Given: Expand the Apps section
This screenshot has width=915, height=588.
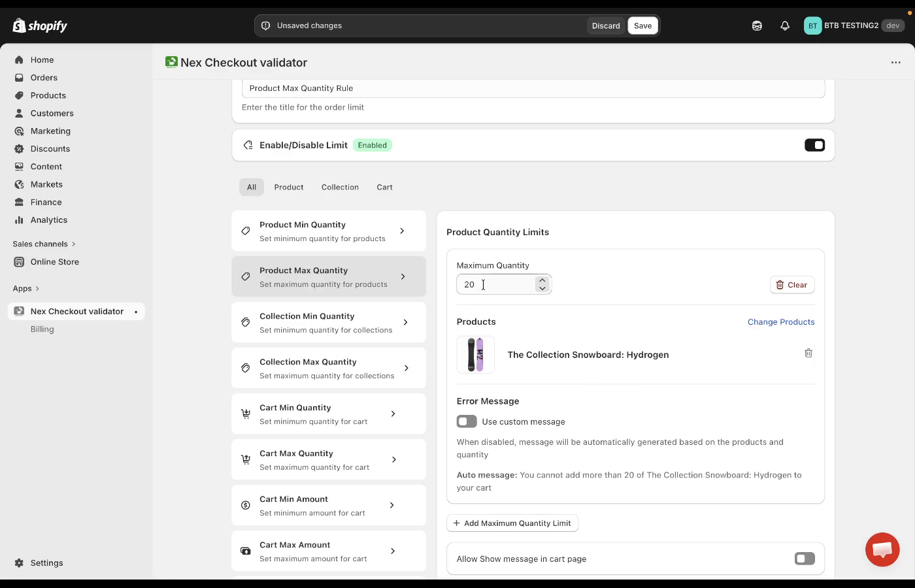Looking at the screenshot, I should click(x=26, y=288).
